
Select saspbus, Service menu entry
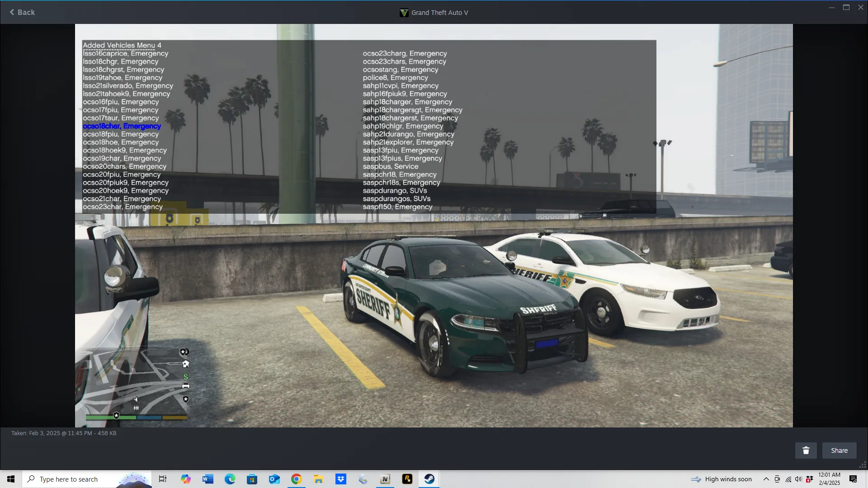pyautogui.click(x=390, y=166)
